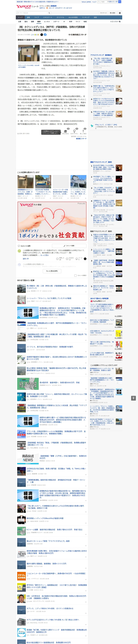Image resolution: width=138 pixels, height=644 pixels.
Task: Open the 青森放送 NEWS article 「櫻華(八戸市)」が自己破産申請へ
Action: (x=63, y=457)
